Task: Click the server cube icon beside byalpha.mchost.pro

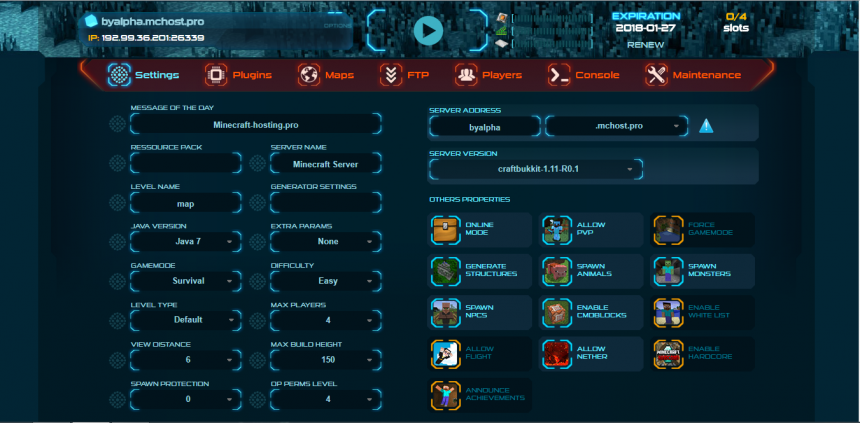Action: pos(90,21)
